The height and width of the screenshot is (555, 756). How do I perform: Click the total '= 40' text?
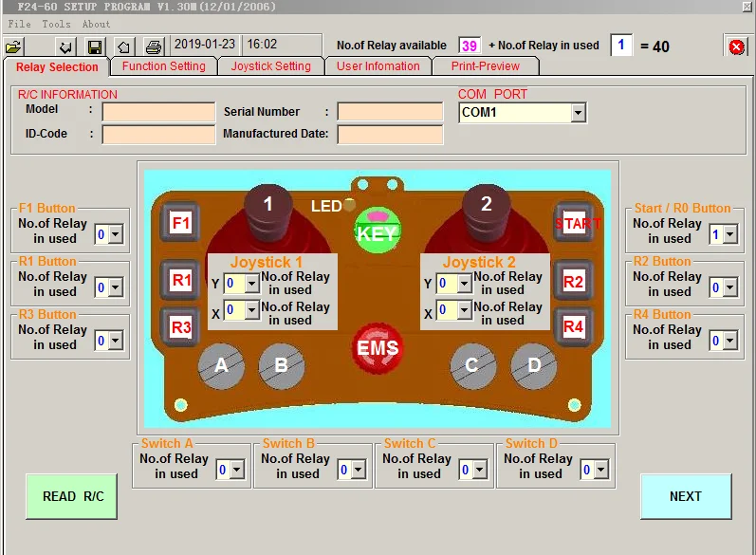(x=655, y=46)
